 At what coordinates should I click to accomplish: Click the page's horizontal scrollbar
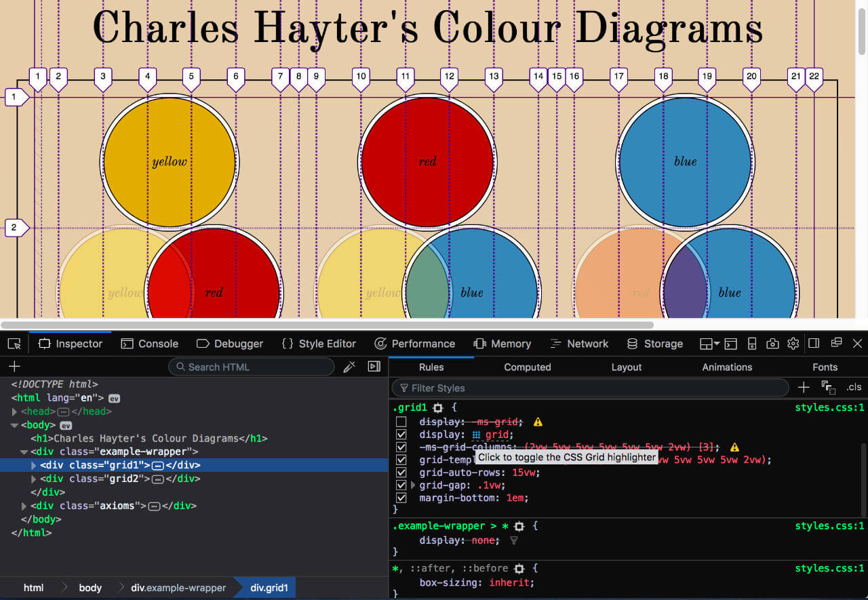tap(327, 325)
